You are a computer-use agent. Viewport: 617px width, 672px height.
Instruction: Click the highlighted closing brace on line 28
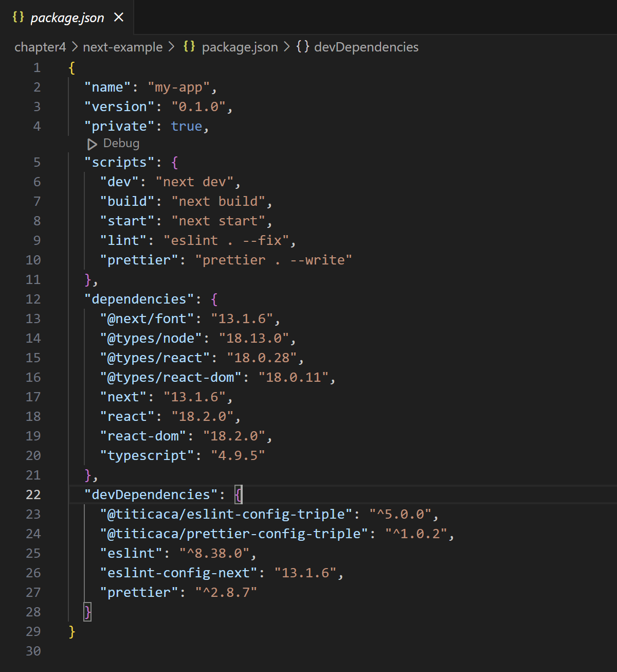pyautogui.click(x=87, y=612)
